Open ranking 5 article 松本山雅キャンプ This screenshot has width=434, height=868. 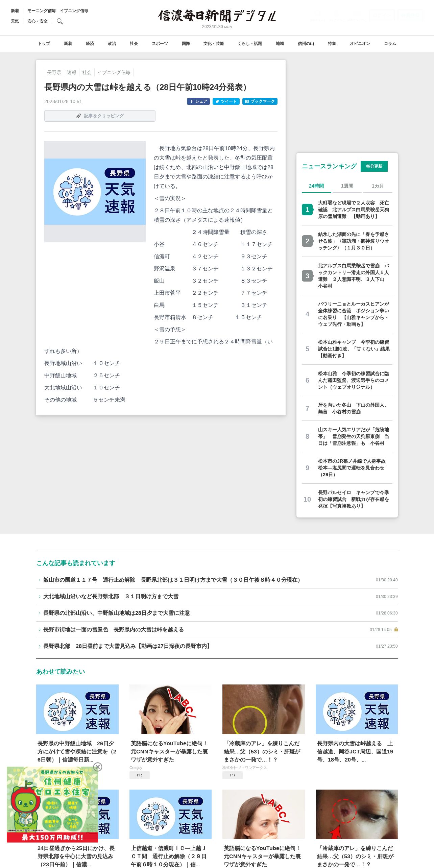[347, 349]
